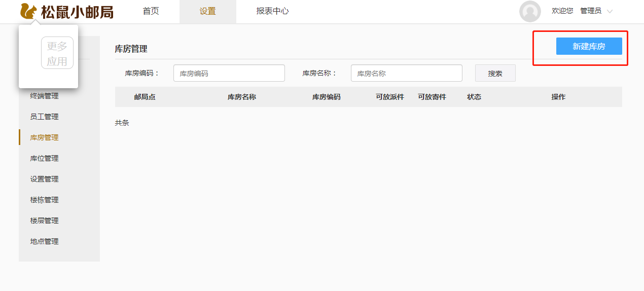Image resolution: width=644 pixels, height=291 pixels.
Task: Click the 松鼠小邮局 brand title
Action: coord(77,12)
